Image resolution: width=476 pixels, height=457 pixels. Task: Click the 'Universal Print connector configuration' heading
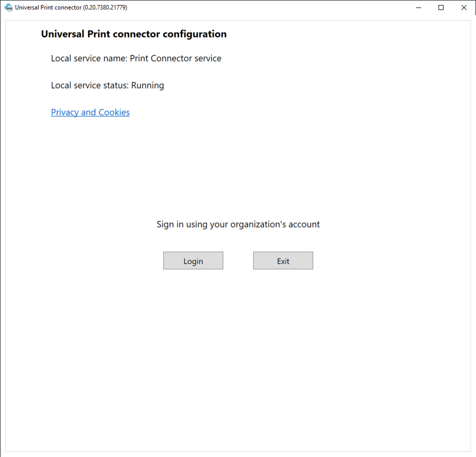click(134, 34)
